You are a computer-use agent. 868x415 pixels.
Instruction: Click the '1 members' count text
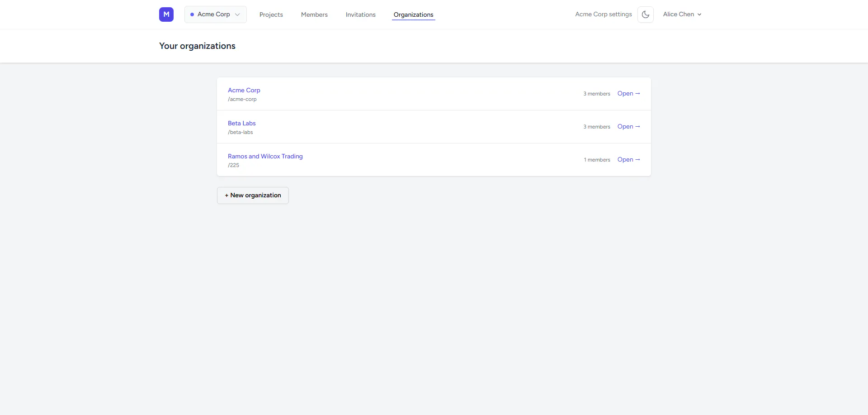tap(597, 160)
